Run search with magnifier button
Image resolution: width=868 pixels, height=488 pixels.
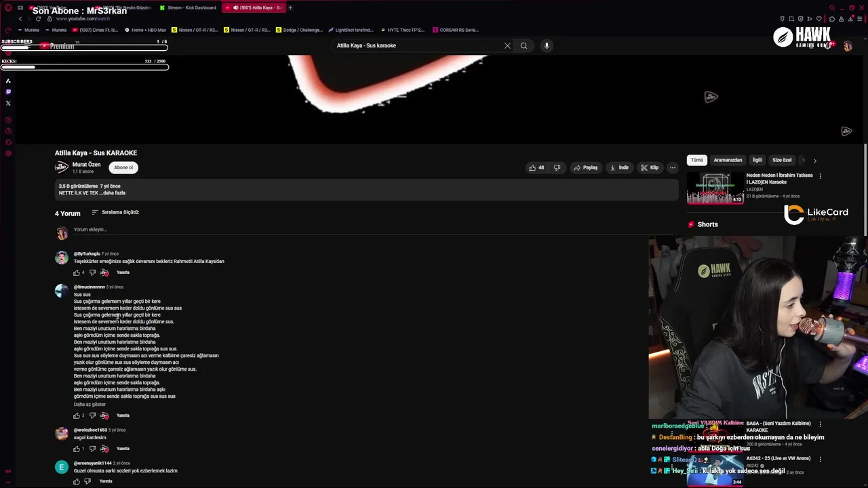(x=524, y=45)
